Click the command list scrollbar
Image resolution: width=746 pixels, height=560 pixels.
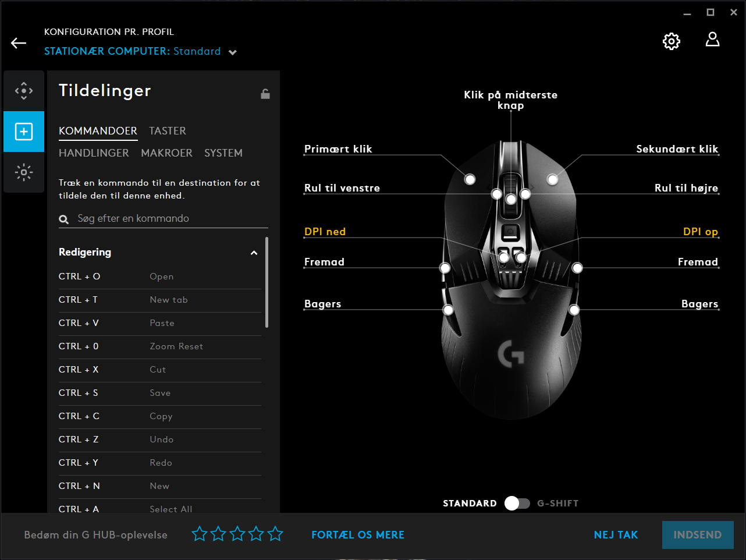(267, 282)
